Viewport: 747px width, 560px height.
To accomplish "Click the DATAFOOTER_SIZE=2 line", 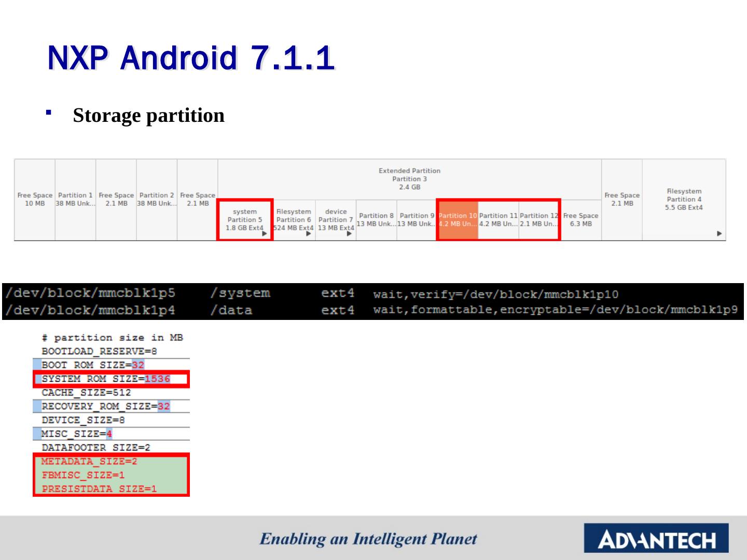I will [96, 447].
